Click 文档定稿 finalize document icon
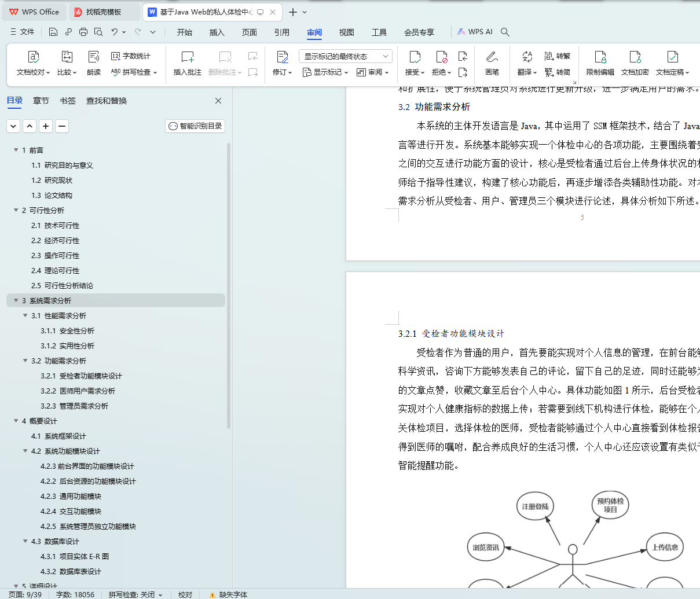The width and height of the screenshot is (700, 599). pyautogui.click(x=673, y=57)
